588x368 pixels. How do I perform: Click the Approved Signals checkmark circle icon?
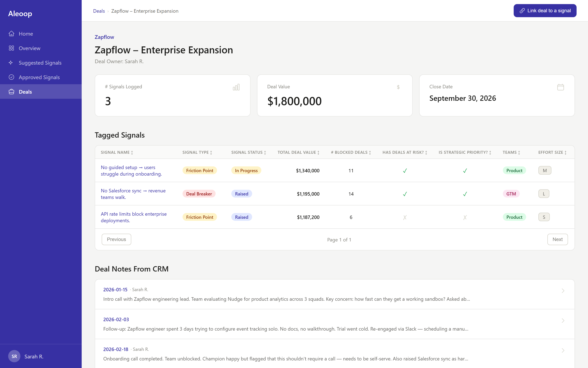(11, 77)
